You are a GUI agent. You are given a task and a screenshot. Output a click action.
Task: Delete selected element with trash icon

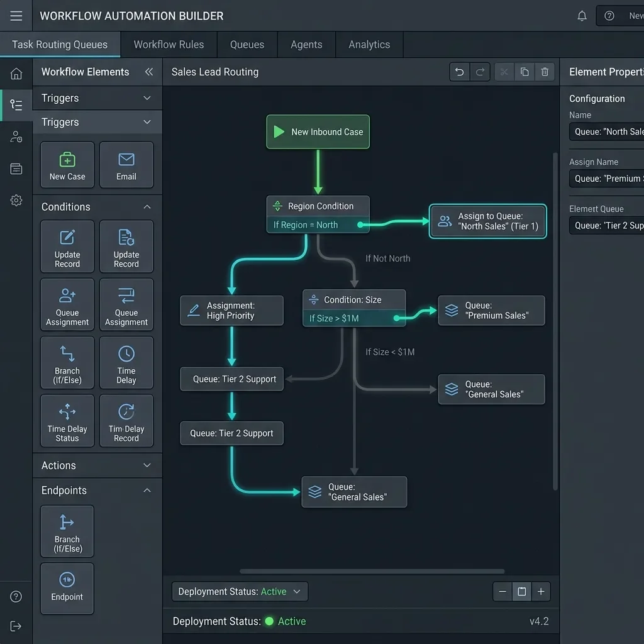tap(545, 72)
